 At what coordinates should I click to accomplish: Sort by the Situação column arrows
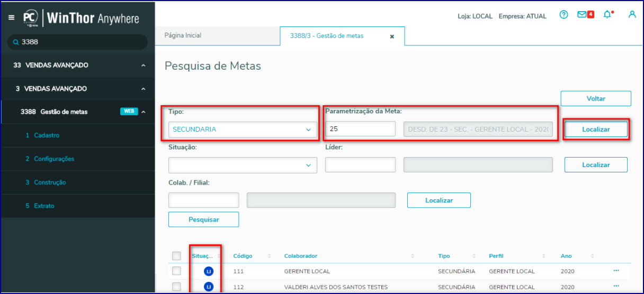tap(218, 256)
